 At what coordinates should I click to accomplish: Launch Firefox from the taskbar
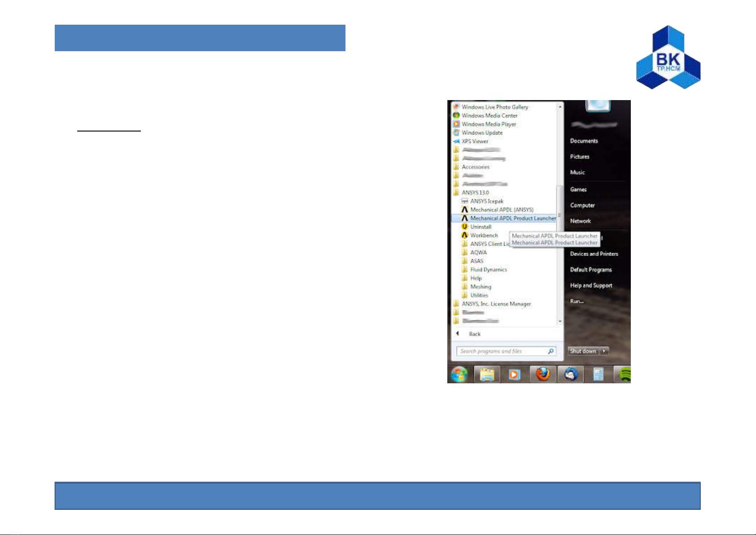(543, 374)
